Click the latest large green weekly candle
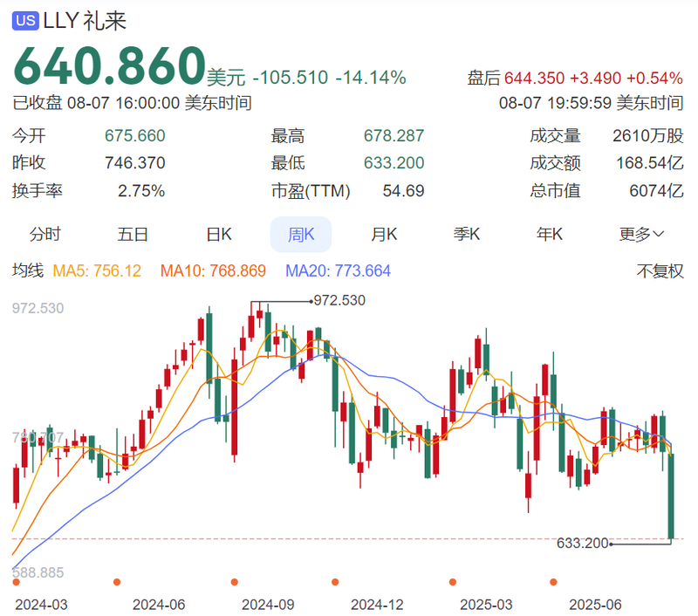Screen dimensions: 698x616 click(671, 496)
